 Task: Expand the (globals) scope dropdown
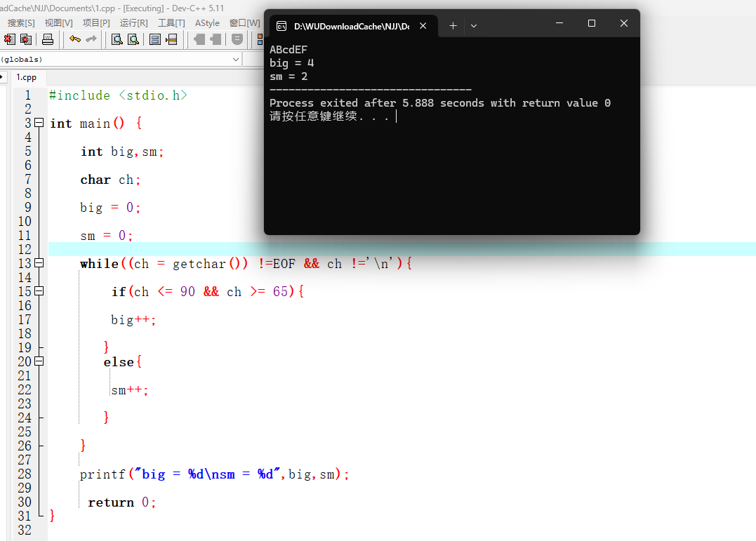[236, 60]
